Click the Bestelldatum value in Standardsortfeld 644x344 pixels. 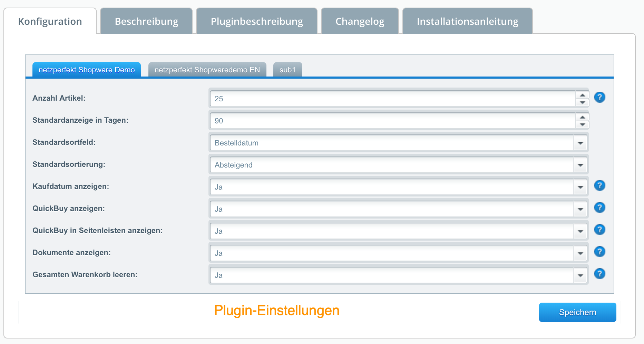click(236, 143)
